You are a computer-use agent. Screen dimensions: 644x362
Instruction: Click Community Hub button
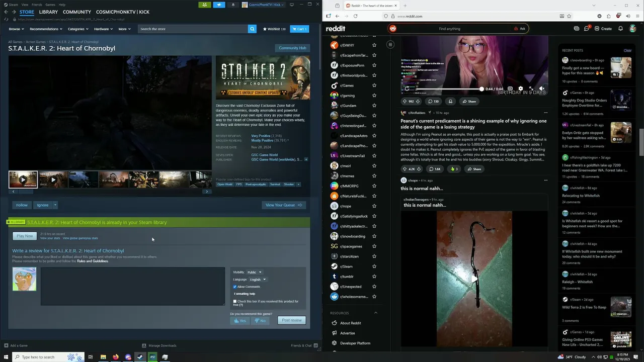pos(292,48)
